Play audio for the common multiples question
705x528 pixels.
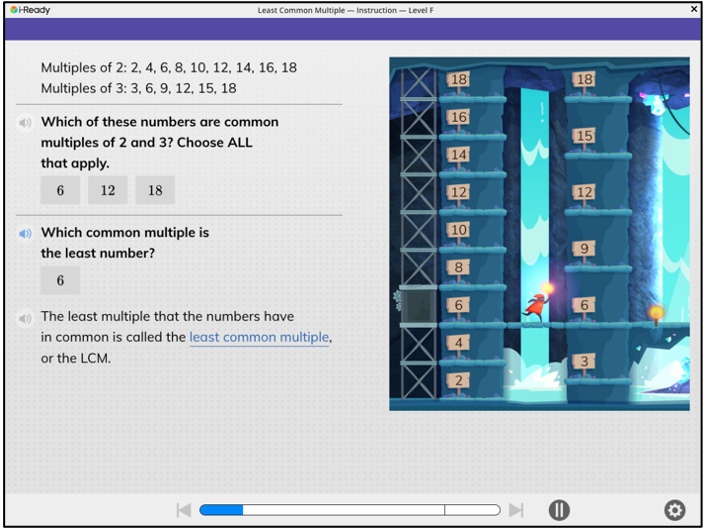pos(25,122)
